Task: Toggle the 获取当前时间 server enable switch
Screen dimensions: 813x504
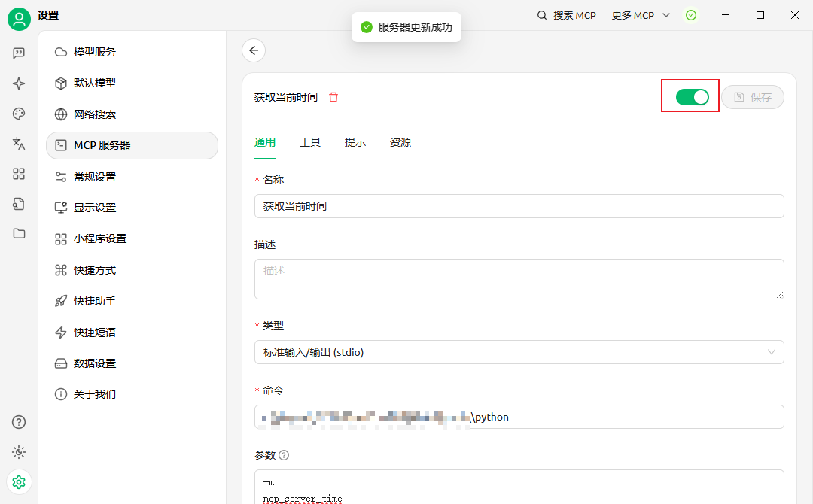Action: pyautogui.click(x=693, y=97)
